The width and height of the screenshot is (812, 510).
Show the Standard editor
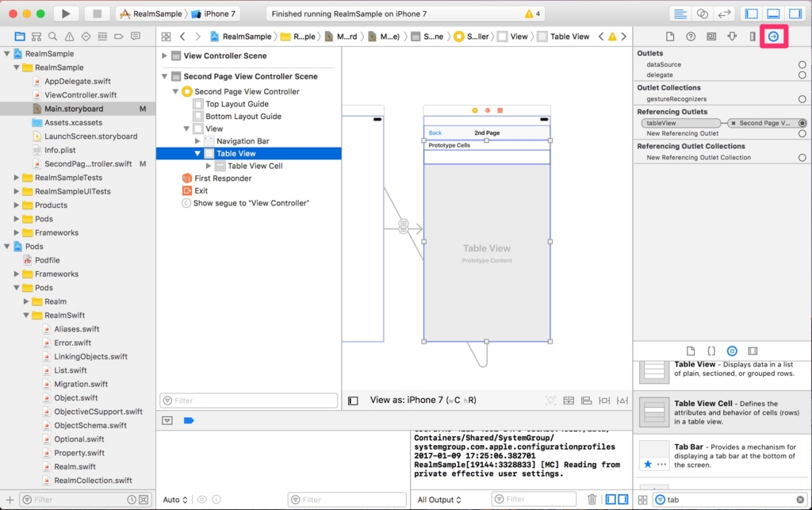680,14
